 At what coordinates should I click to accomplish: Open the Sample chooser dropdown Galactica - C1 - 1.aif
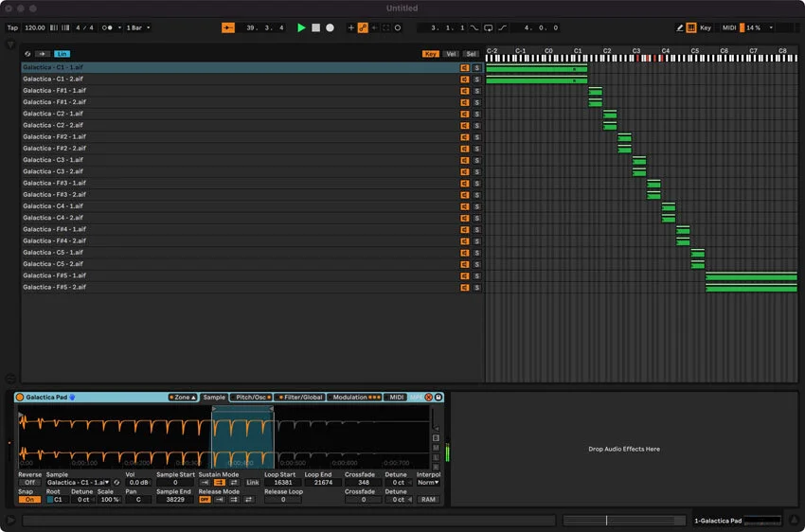78,483
